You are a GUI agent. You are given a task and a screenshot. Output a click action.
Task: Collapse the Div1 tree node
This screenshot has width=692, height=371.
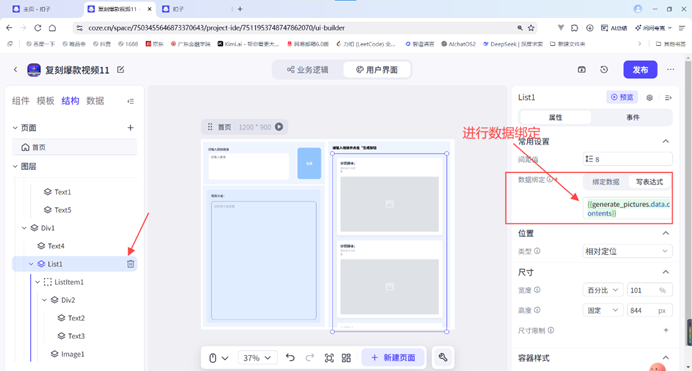(x=24, y=228)
